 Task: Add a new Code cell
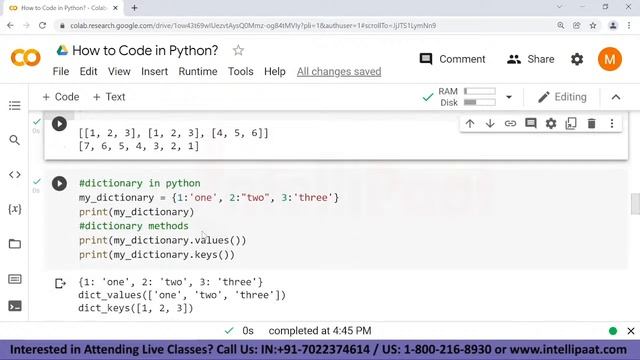[x=61, y=97]
